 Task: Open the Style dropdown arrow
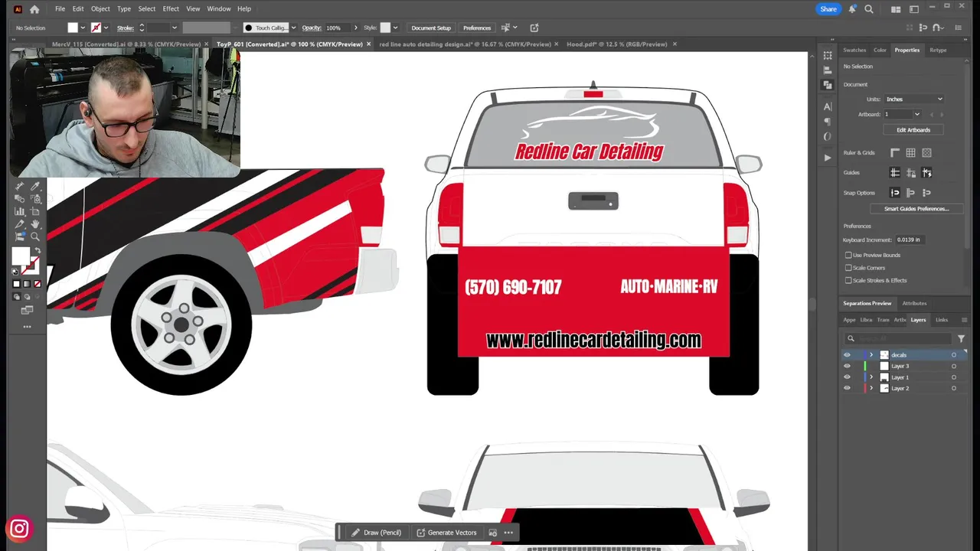point(395,28)
